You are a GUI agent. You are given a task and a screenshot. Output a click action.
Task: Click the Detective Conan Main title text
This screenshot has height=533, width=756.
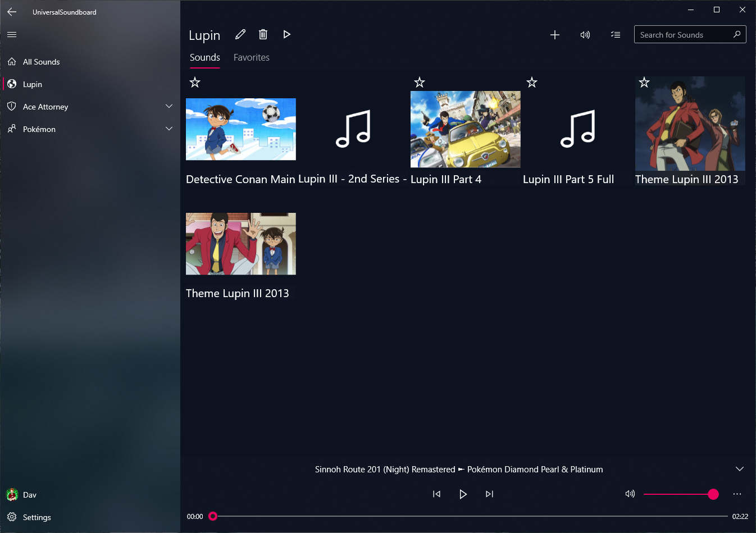coord(240,180)
